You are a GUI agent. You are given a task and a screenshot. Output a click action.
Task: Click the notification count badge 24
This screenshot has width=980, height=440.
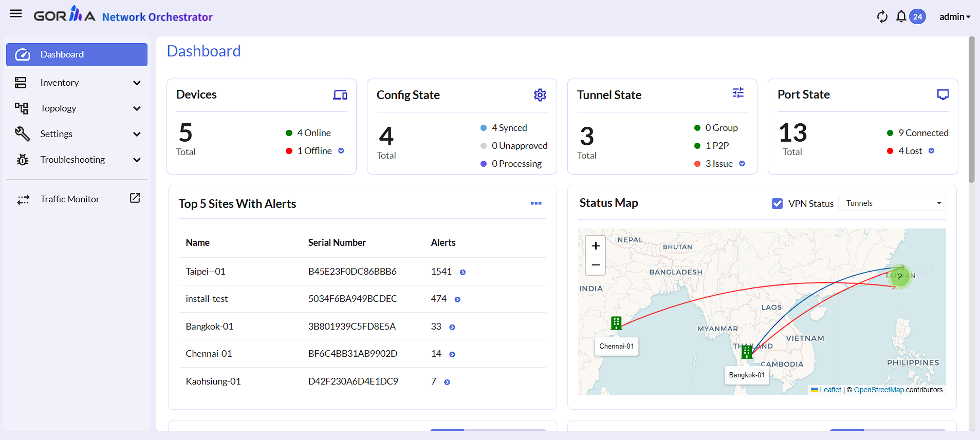coord(918,16)
